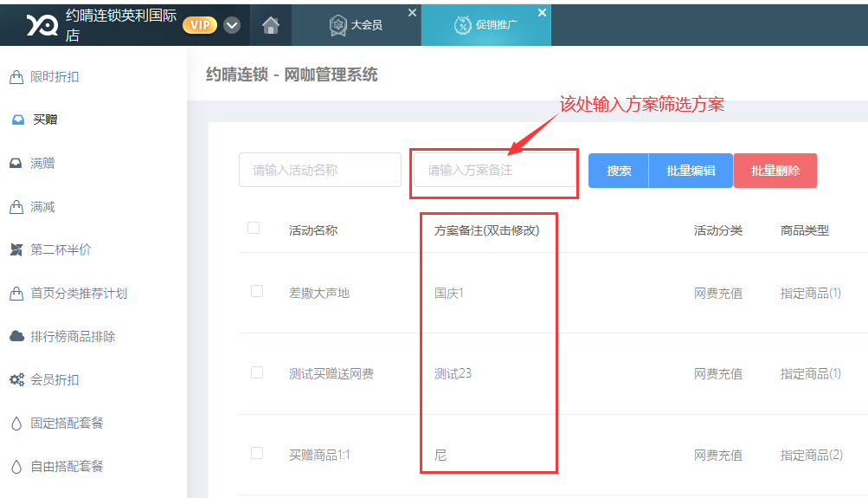
Task: Click the 排行榜商品排除 cloud icon
Action: (x=16, y=336)
